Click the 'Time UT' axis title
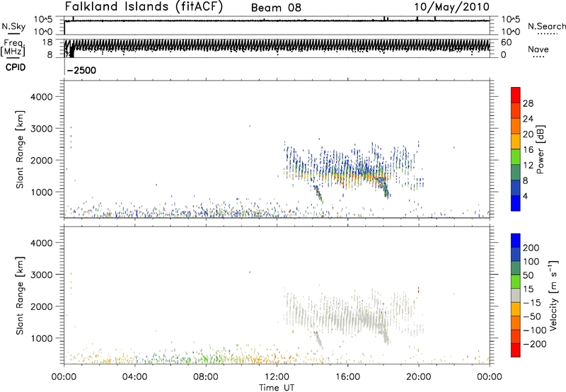Screen dimensions: 566x392 pos(277,388)
